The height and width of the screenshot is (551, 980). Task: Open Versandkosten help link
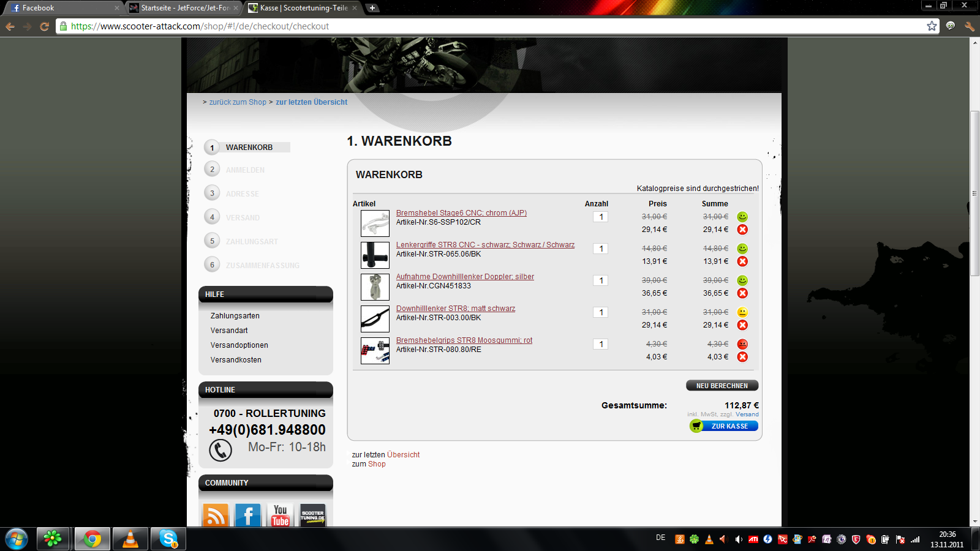236,360
